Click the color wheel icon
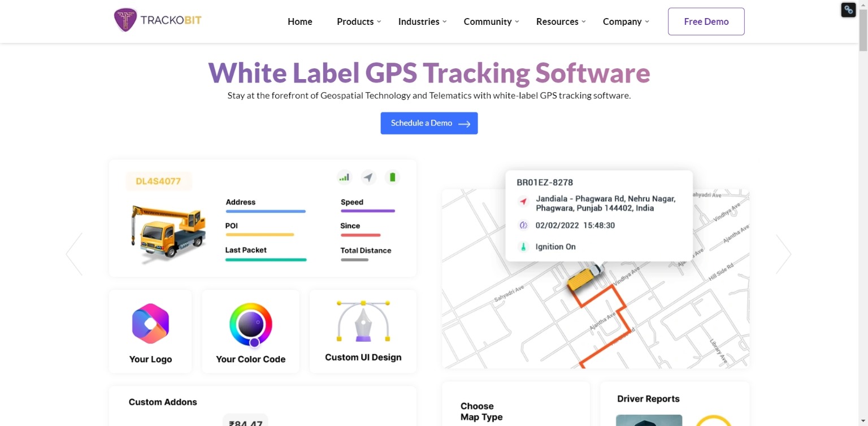 [251, 325]
